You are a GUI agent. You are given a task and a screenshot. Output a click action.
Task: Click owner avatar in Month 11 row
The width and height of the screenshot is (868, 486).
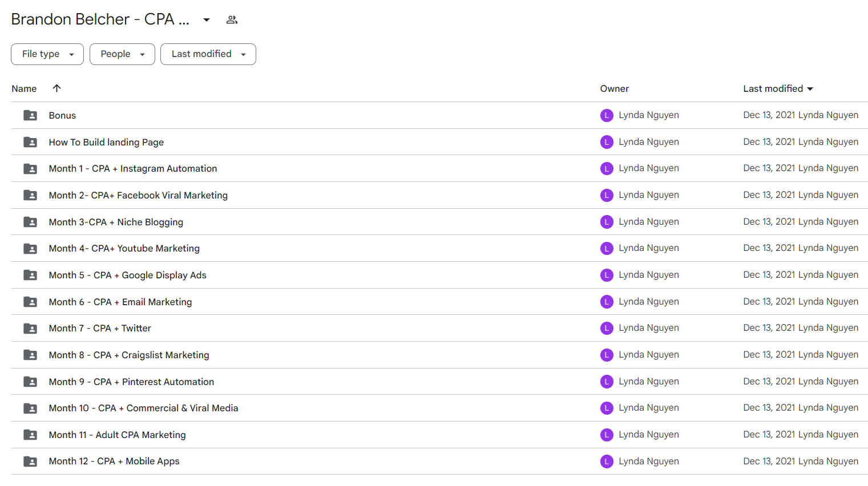click(x=607, y=435)
